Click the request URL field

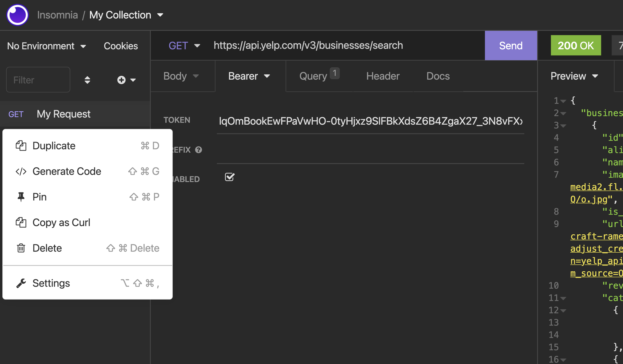tap(346, 46)
